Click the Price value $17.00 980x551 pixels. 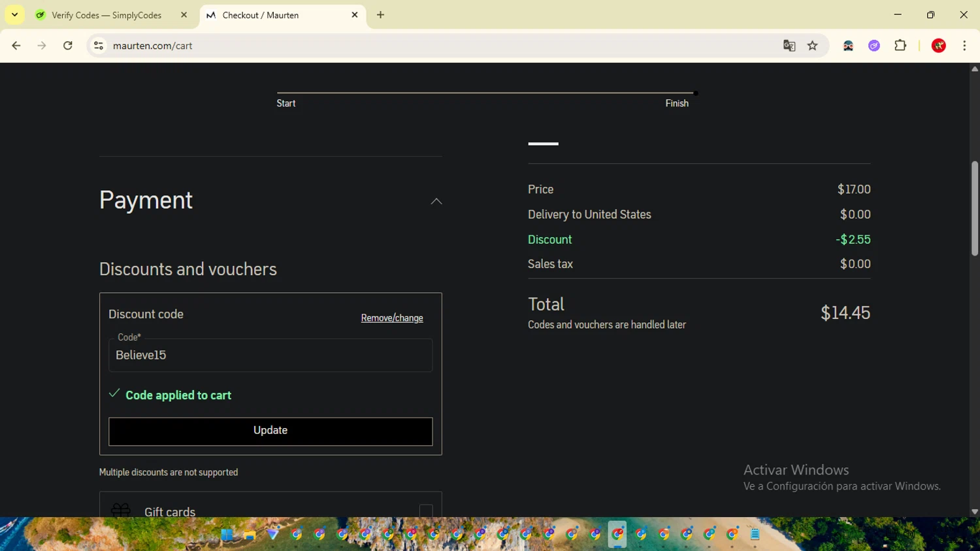coord(854,190)
